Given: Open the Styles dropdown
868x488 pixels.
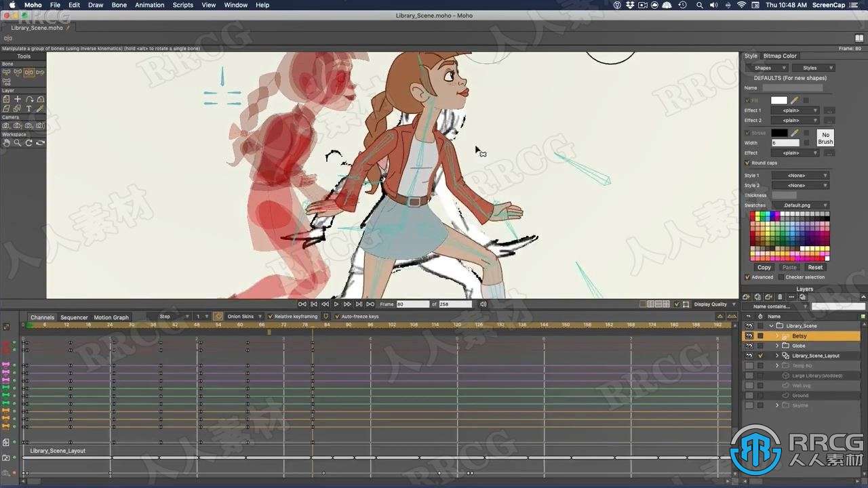Looking at the screenshot, I should (x=813, y=68).
